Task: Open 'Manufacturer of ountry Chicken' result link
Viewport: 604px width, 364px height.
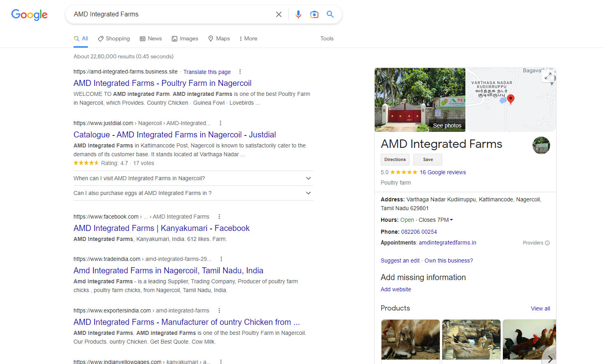Action: click(x=187, y=322)
